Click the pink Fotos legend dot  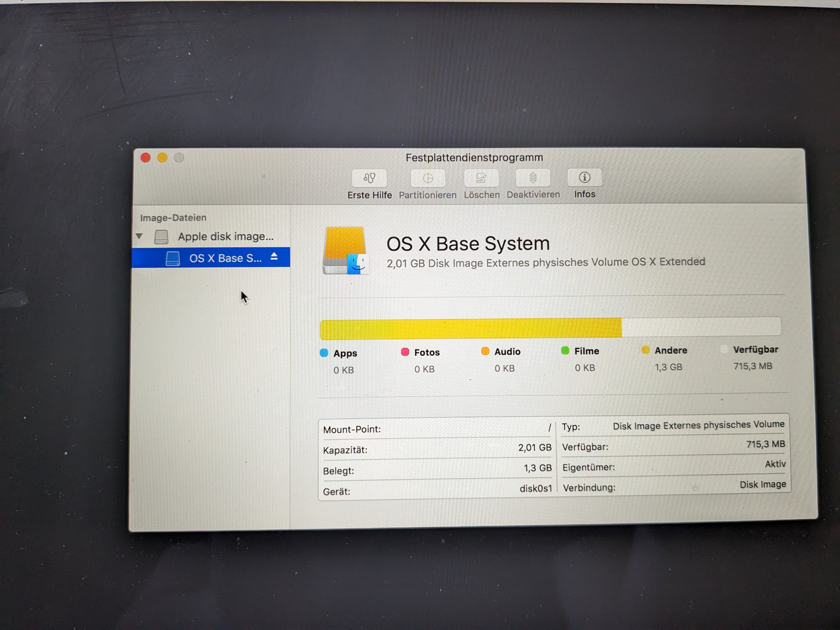point(405,352)
